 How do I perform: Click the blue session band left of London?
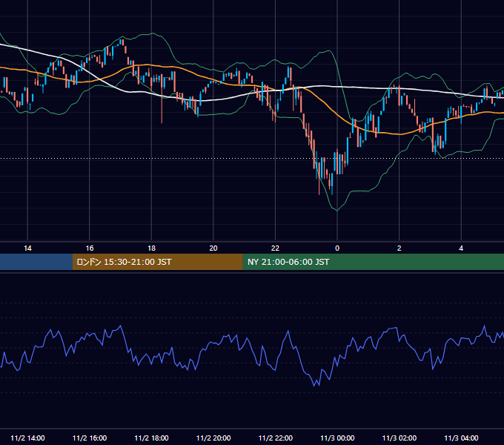click(36, 262)
